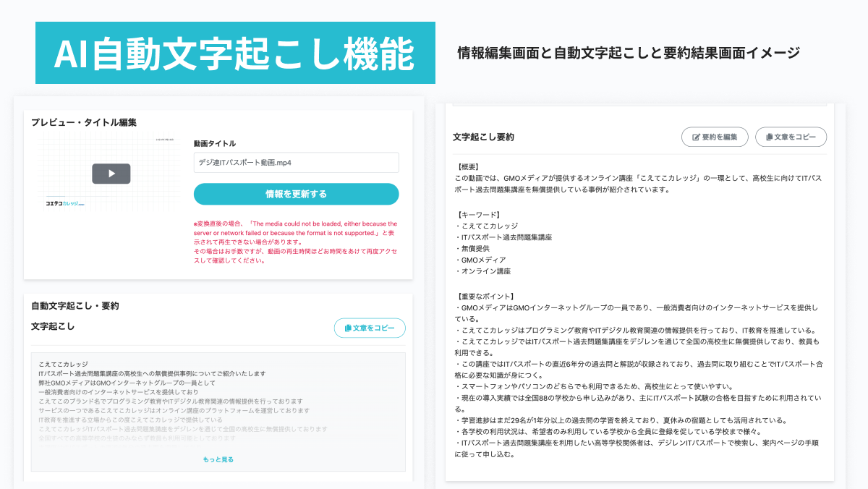868x489 pixels.
Task: Click the pencil icon in 要約を編集
Action: tap(696, 137)
